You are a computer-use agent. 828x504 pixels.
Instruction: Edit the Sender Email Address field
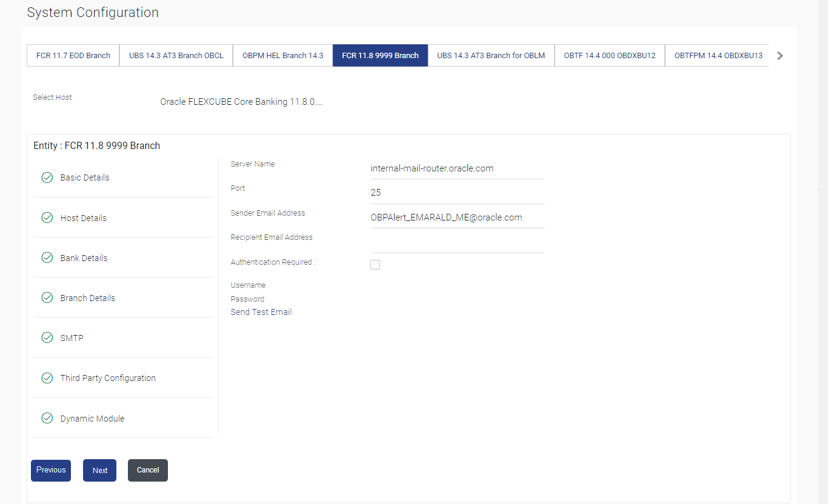(457, 217)
